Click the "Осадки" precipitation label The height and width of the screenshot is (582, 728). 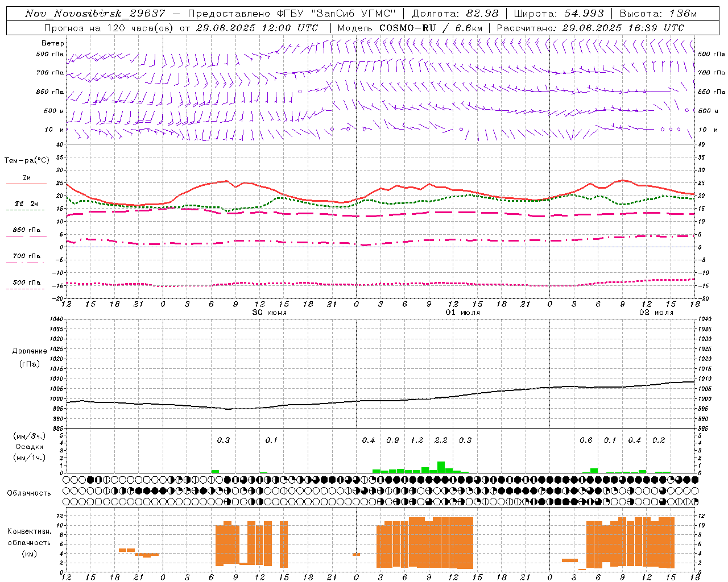(30, 447)
